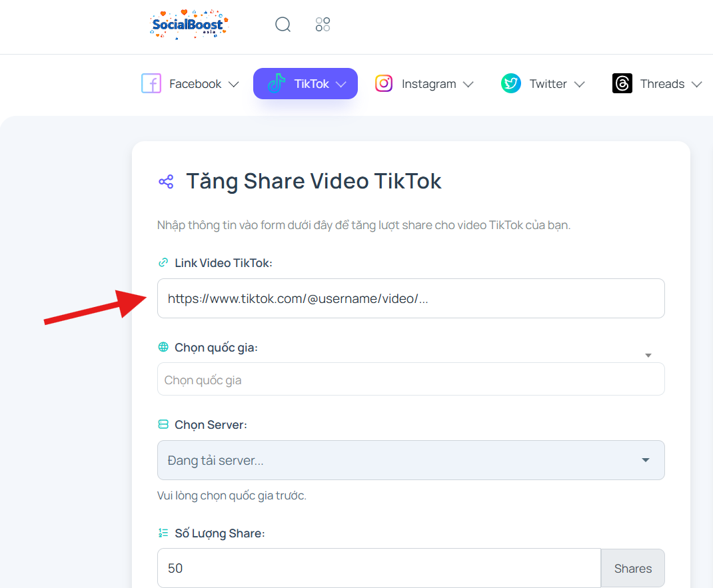Open the Twitter services menu
This screenshot has height=588, width=713.
(x=543, y=84)
